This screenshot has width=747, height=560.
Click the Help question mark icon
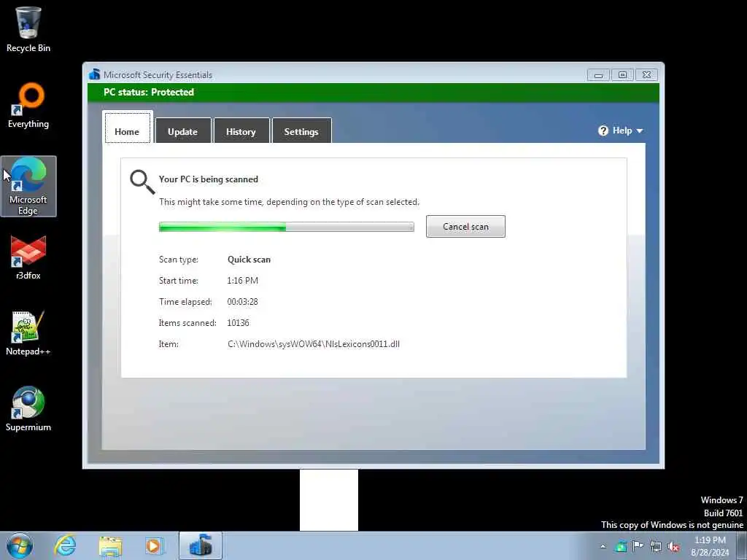click(603, 131)
